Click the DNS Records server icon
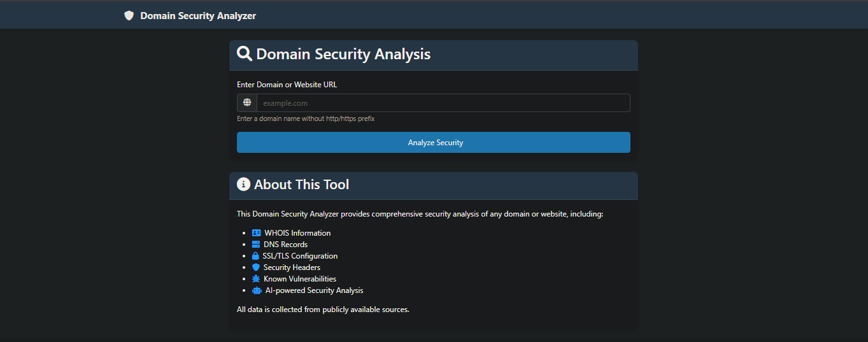This screenshot has height=342, width=868. (256, 245)
